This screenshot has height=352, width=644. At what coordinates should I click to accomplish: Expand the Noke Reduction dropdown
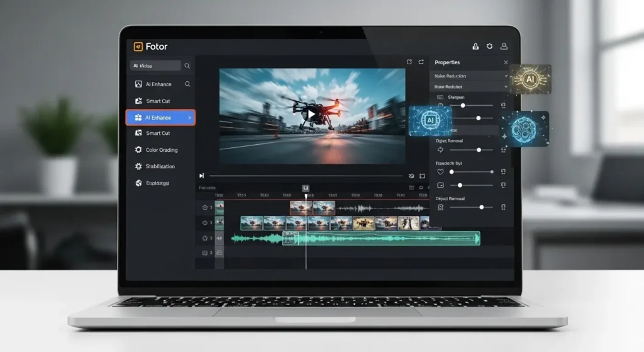point(506,76)
